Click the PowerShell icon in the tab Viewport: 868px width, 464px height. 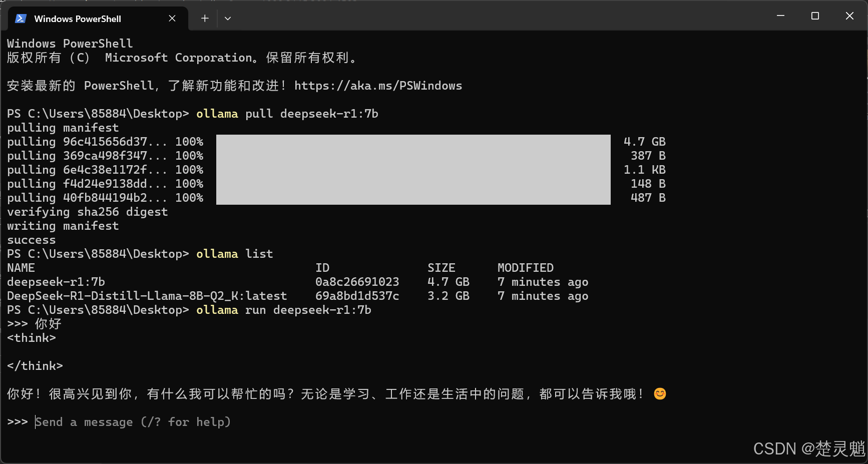click(x=21, y=19)
